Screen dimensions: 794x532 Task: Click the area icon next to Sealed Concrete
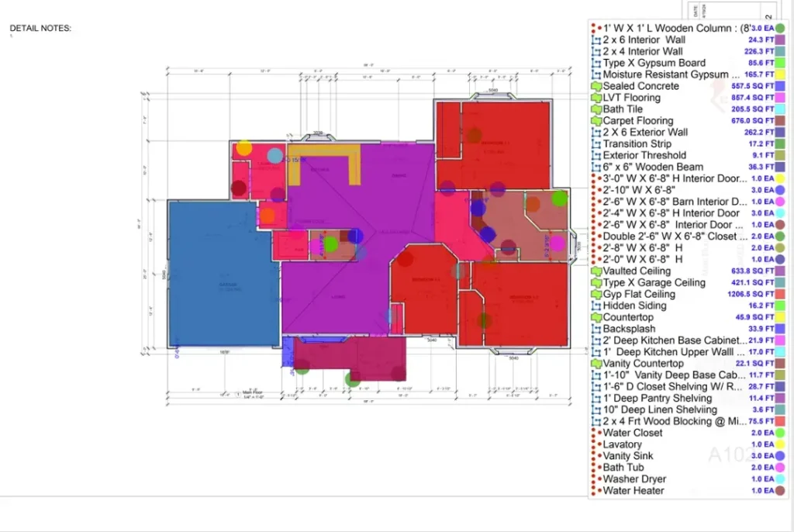point(596,86)
